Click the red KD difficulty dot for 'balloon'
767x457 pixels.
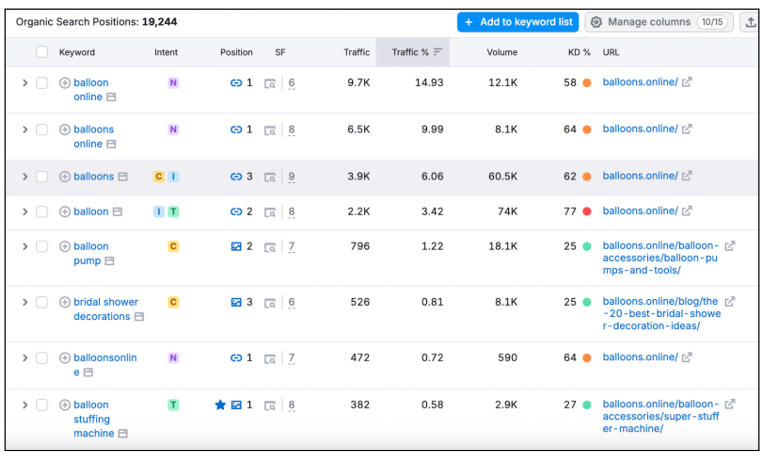pos(586,212)
